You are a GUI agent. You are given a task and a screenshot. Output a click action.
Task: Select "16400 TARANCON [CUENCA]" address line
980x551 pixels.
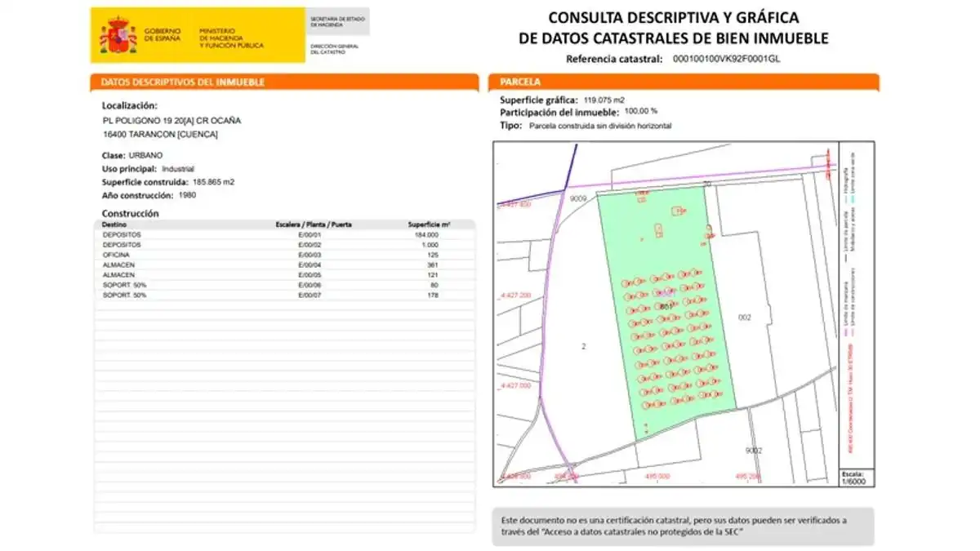click(x=160, y=134)
